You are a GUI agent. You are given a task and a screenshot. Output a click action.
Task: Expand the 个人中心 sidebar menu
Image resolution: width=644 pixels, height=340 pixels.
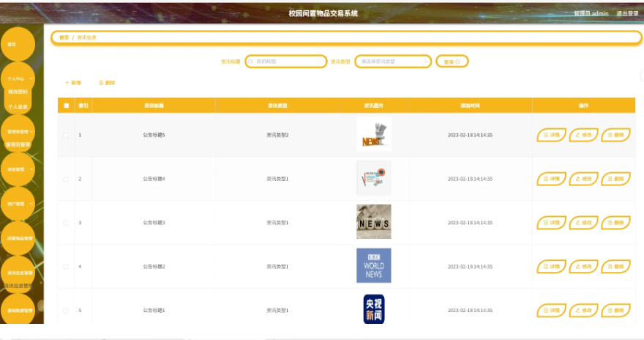18,78
